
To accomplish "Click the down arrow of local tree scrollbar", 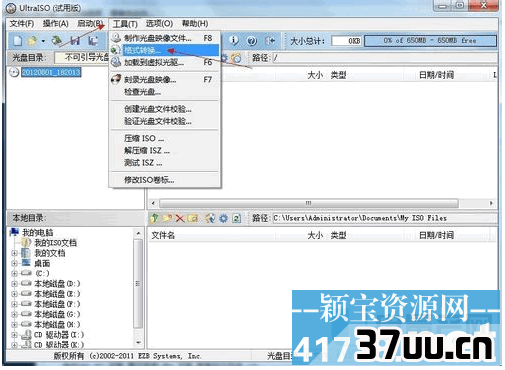I will [x=138, y=342].
